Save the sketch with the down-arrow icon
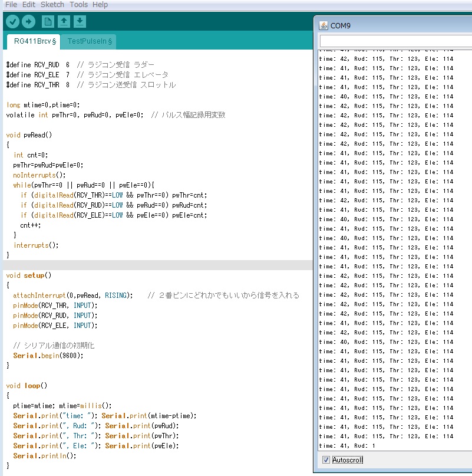The image size is (472, 476). tap(80, 22)
